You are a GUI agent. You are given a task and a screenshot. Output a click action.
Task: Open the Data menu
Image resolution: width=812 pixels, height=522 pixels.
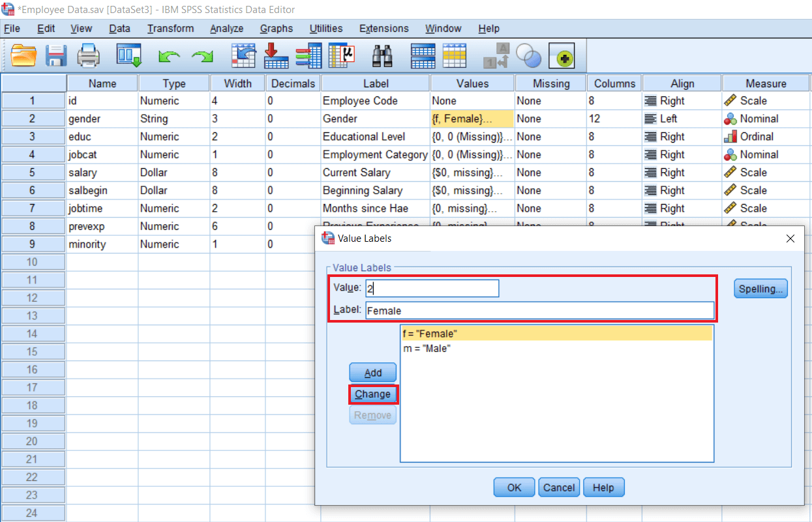(119, 29)
